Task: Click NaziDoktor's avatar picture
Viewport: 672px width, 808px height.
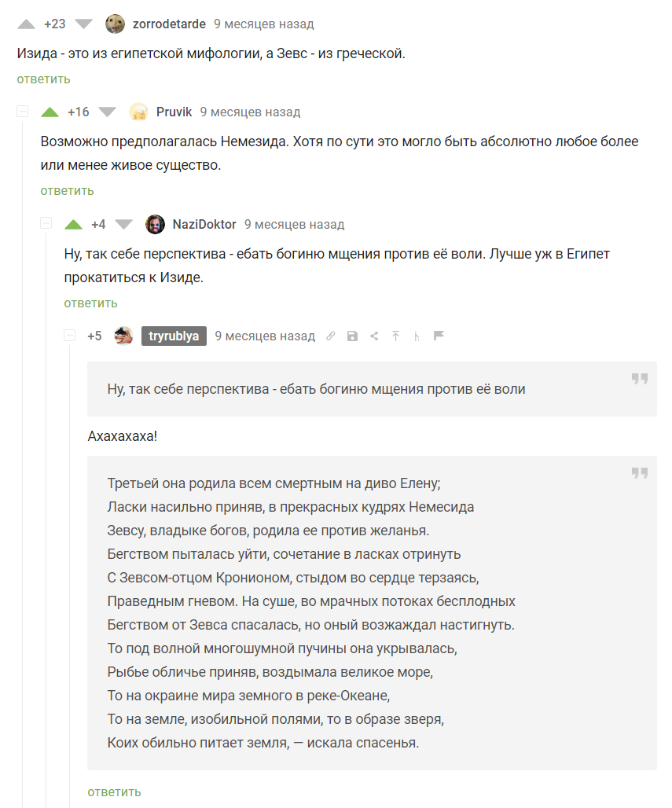Action: click(156, 225)
